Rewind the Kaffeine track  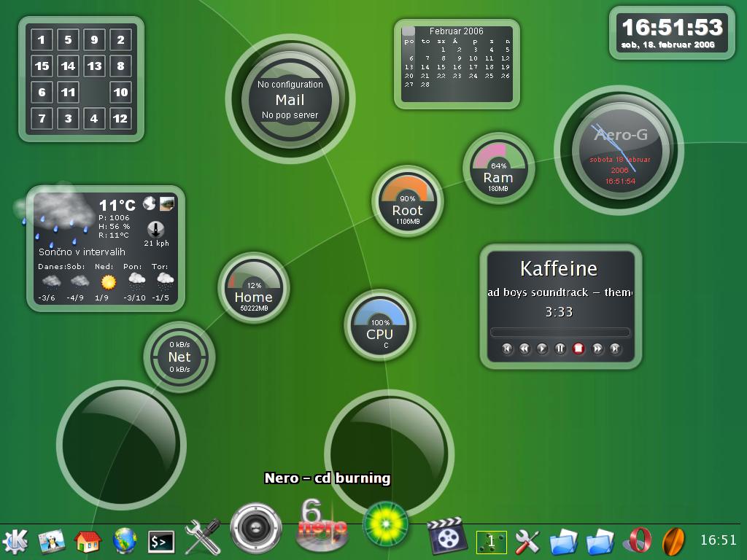click(525, 349)
